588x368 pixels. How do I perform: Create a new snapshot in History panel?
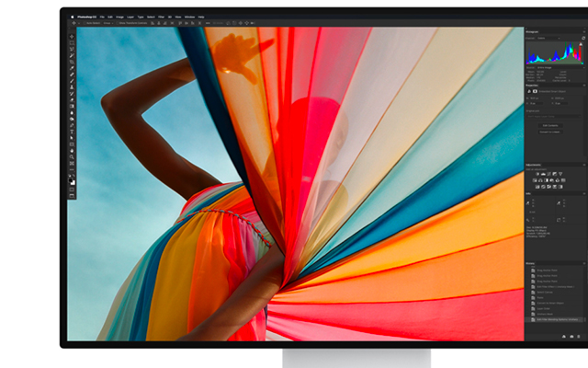[571, 337]
